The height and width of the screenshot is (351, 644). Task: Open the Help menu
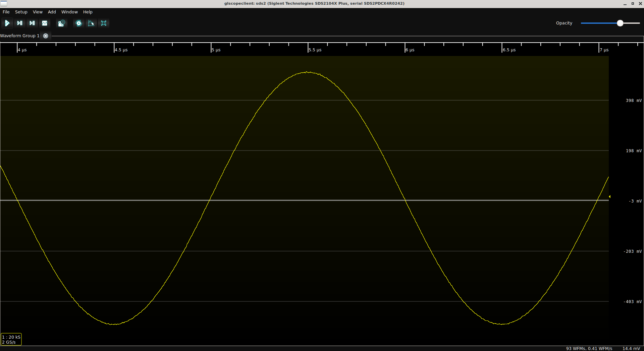pos(88,12)
